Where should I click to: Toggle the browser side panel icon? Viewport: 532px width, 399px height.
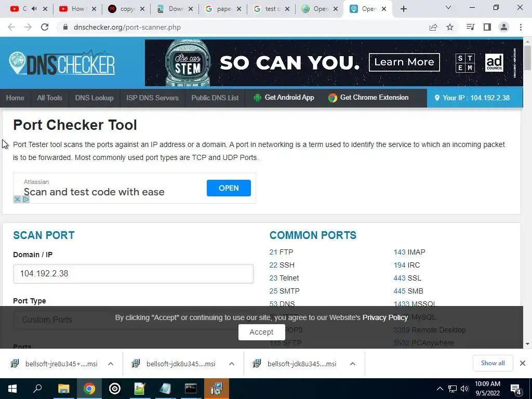[487, 27]
